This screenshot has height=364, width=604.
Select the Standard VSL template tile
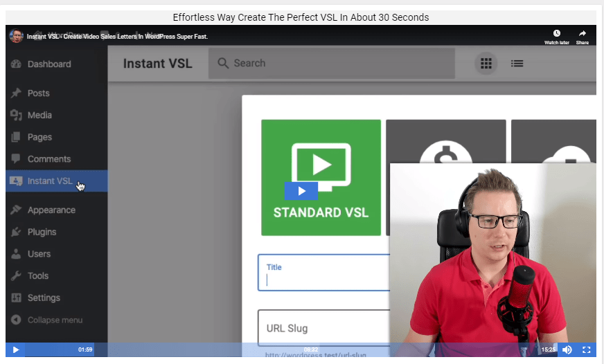tap(321, 177)
